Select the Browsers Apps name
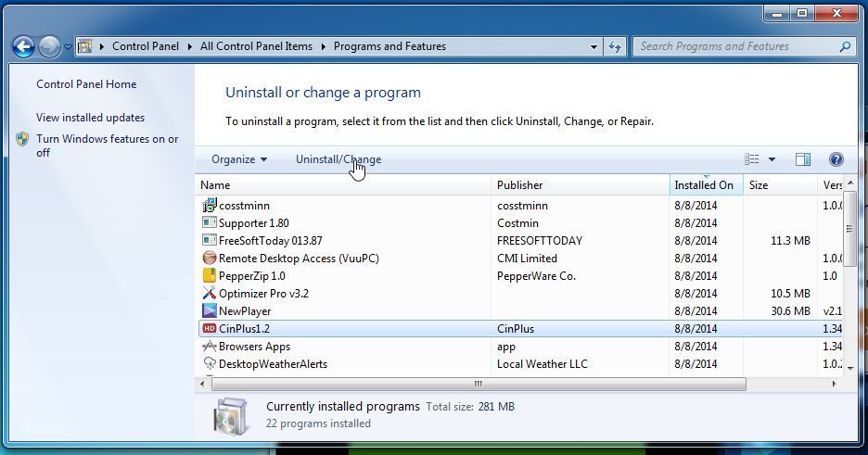Image resolution: width=868 pixels, height=455 pixels. point(254,346)
